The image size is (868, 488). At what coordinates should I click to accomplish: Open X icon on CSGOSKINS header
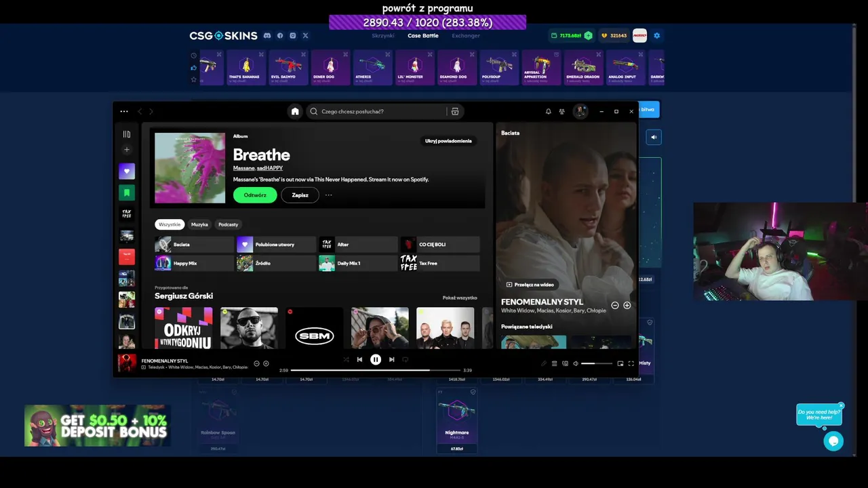(305, 35)
